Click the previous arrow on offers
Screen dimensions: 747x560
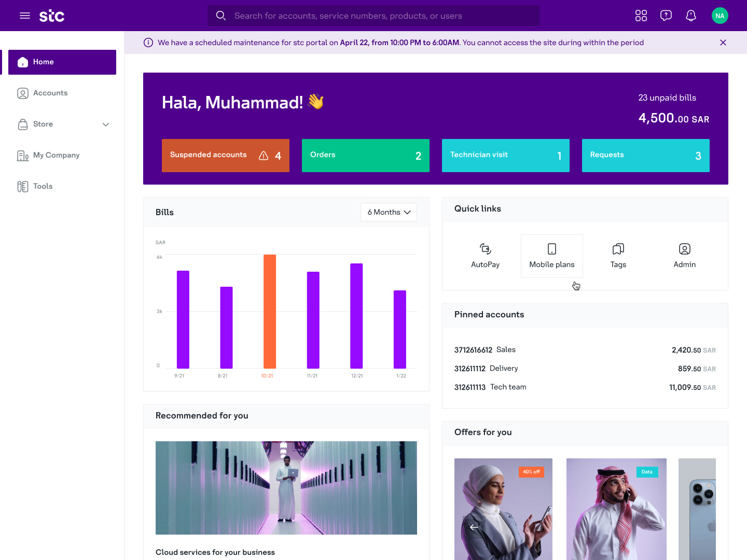tap(474, 527)
